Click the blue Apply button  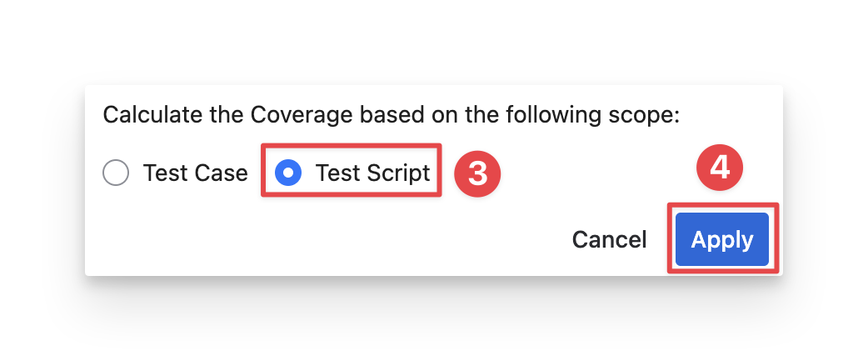click(722, 239)
